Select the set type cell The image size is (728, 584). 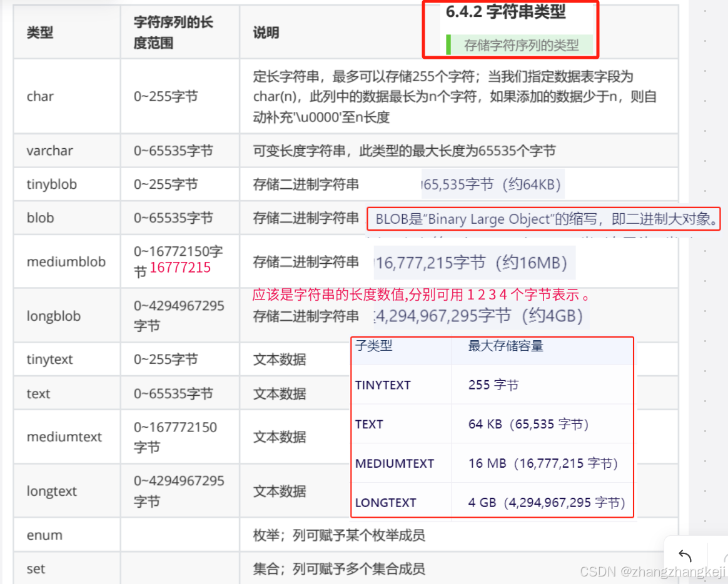click(36, 569)
